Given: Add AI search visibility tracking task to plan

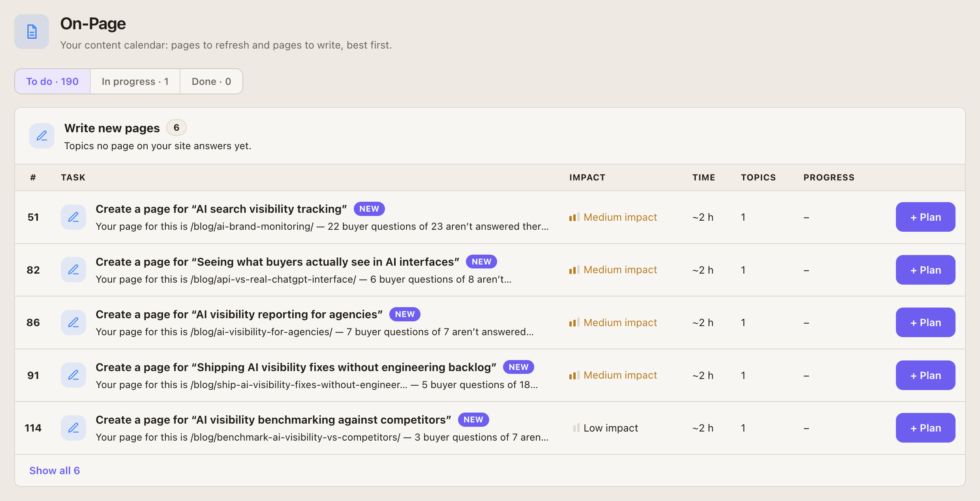Looking at the screenshot, I should pyautogui.click(x=926, y=217).
